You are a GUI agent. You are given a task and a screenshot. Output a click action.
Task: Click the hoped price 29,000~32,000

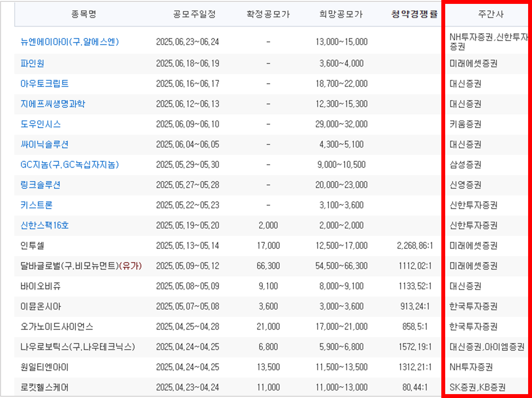342,124
